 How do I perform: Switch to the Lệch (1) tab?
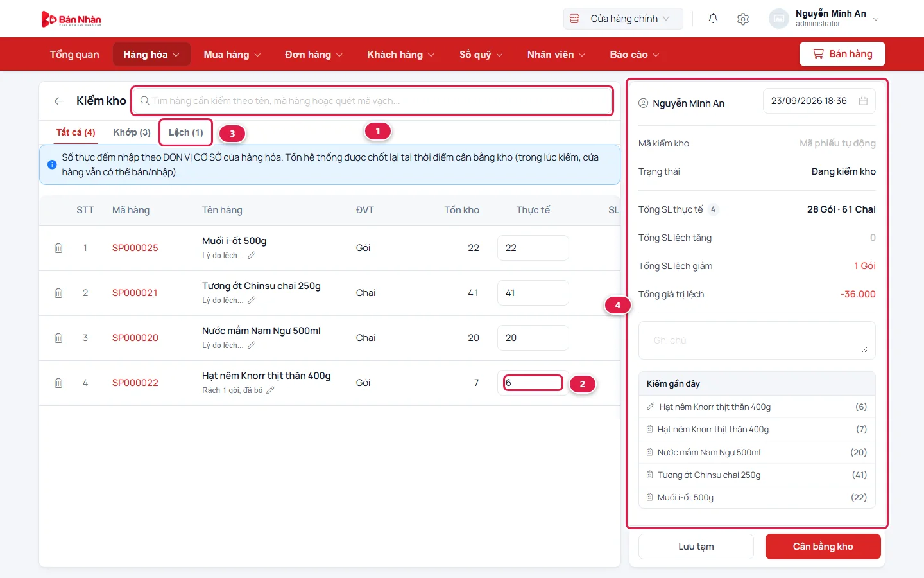point(185,132)
